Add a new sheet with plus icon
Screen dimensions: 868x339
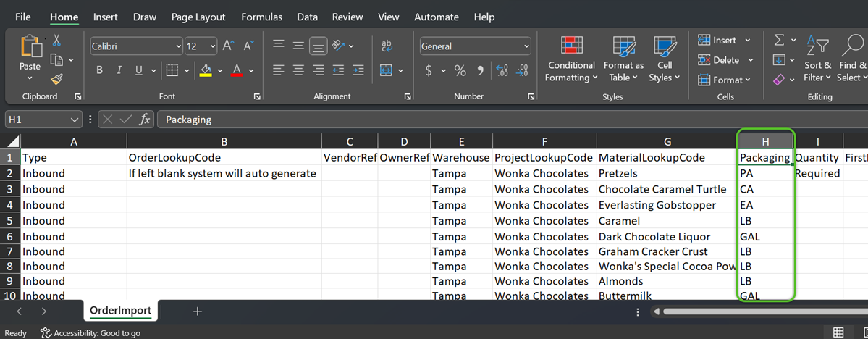click(197, 311)
